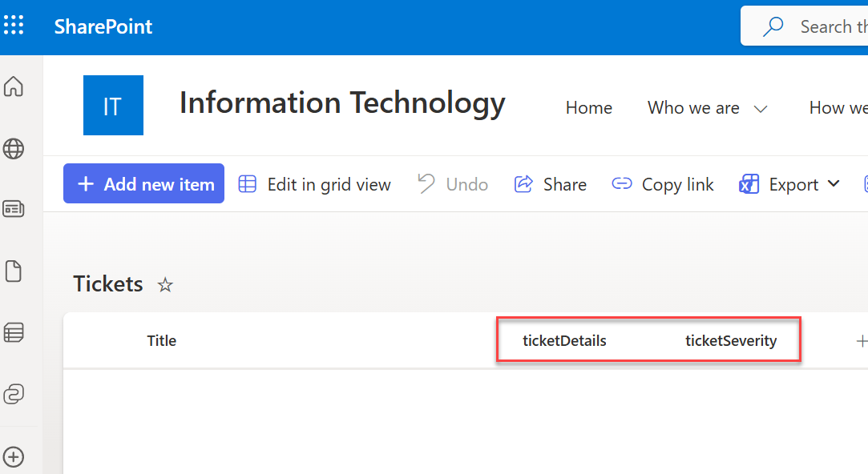Click the circled plus Create icon
The width and height of the screenshot is (868, 474).
(x=14, y=456)
